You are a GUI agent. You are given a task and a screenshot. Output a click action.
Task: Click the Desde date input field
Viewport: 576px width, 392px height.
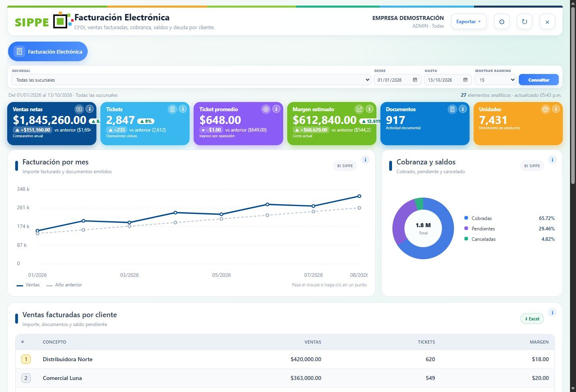click(398, 80)
